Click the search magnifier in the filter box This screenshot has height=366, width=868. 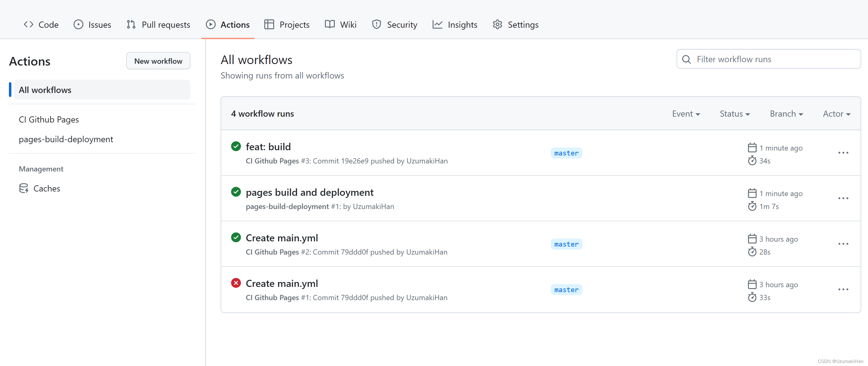[x=686, y=59]
